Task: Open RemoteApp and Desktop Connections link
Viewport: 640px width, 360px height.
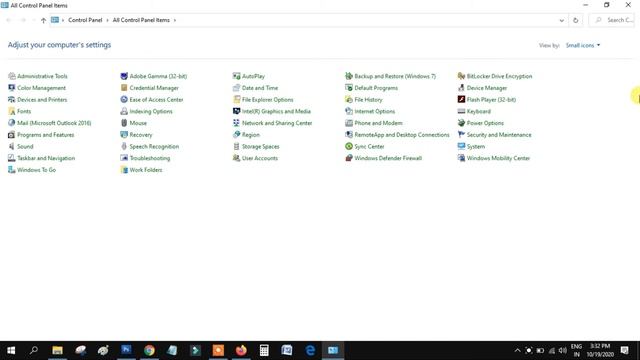Action: tap(402, 135)
